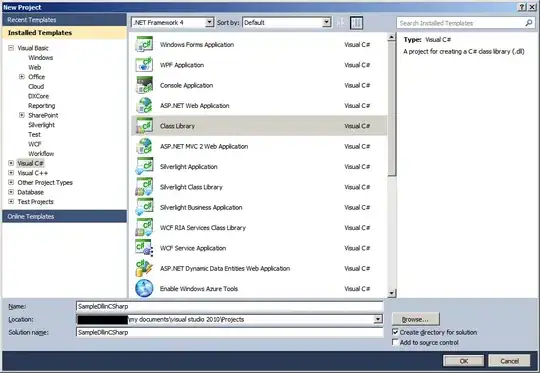This screenshot has height=373, width=540.
Task: Click the Solution name input field
Action: click(229, 332)
